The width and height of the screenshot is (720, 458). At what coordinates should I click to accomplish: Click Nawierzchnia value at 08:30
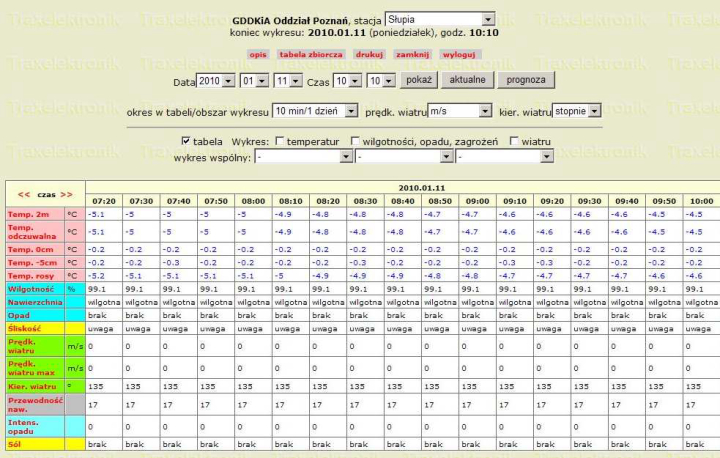tap(366, 303)
